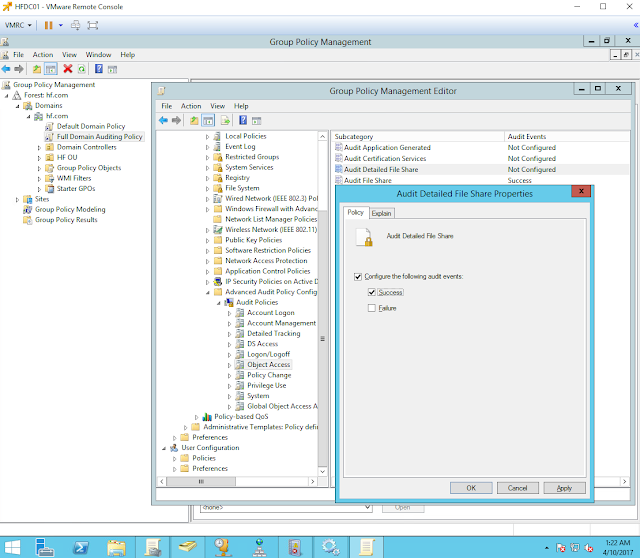Open PowerShell from the taskbar
640x558 pixels.
[x=80, y=547]
